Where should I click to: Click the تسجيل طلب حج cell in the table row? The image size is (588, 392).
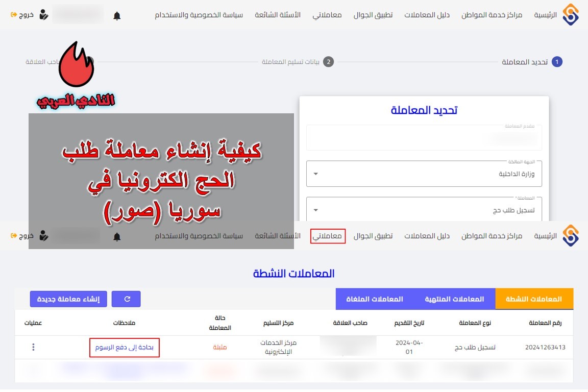[x=475, y=348]
